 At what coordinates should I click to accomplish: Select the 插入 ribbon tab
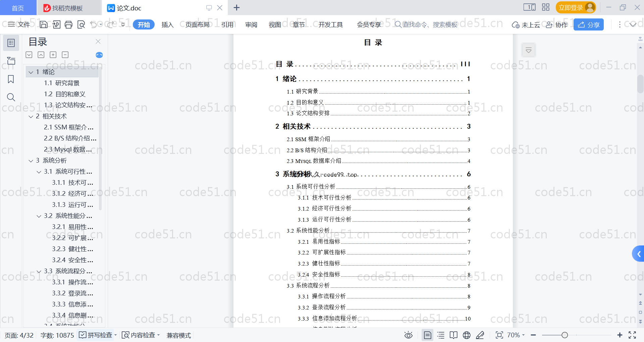167,24
